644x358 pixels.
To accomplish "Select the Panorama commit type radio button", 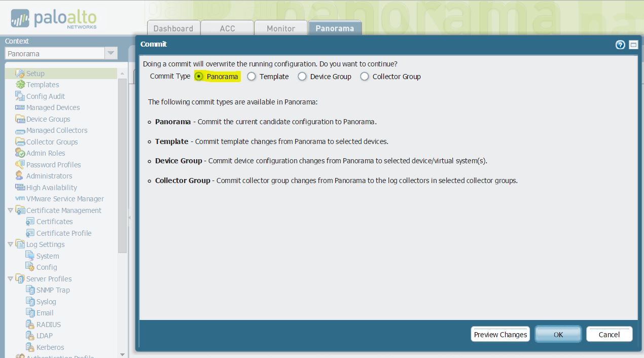I will click(x=199, y=77).
